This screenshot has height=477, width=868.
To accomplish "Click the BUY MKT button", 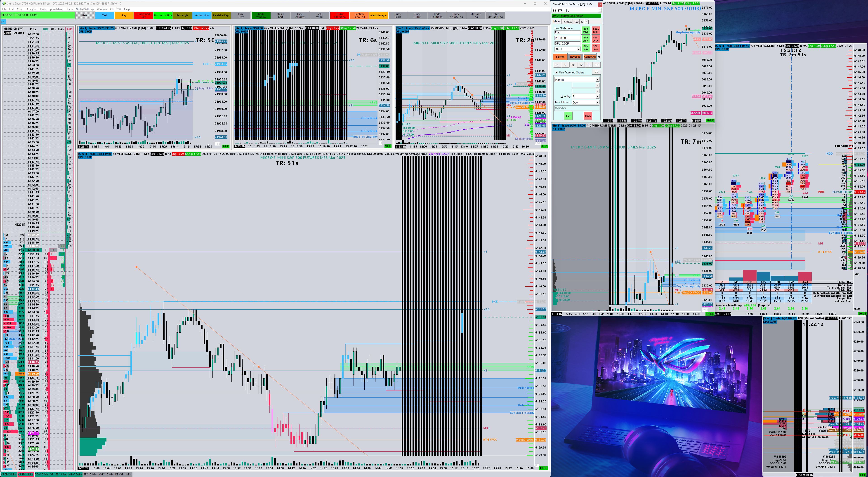I will 586,30.
